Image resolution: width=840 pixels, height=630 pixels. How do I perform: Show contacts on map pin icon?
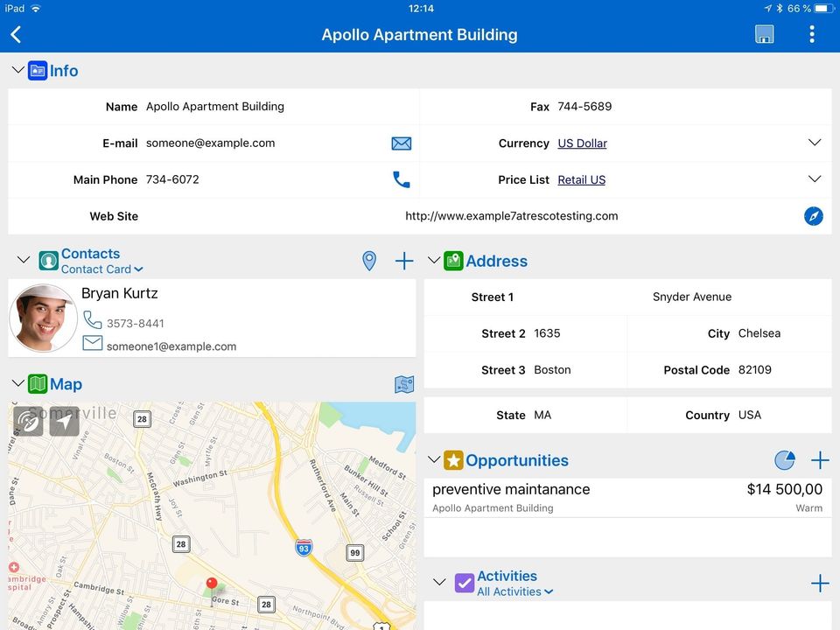pos(369,261)
